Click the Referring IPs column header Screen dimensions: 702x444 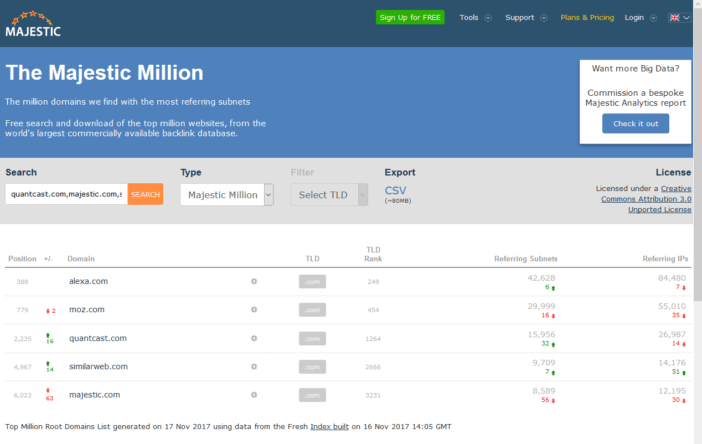[x=665, y=259]
